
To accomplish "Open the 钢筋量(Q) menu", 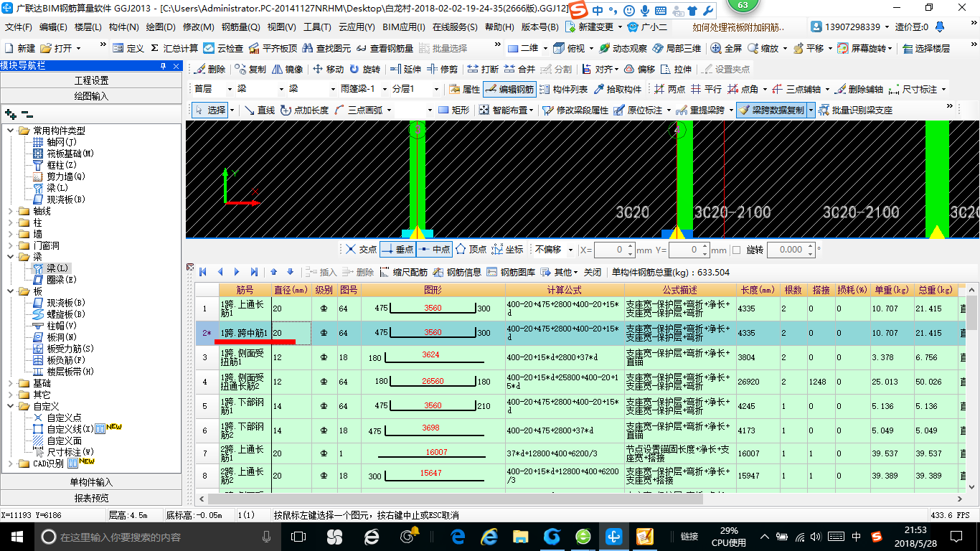I will (241, 27).
